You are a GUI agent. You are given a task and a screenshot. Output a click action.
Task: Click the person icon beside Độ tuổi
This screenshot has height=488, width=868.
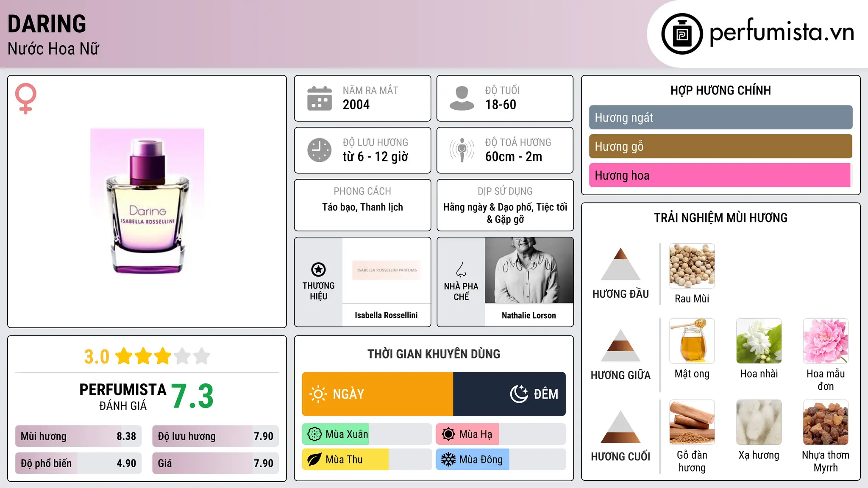462,98
